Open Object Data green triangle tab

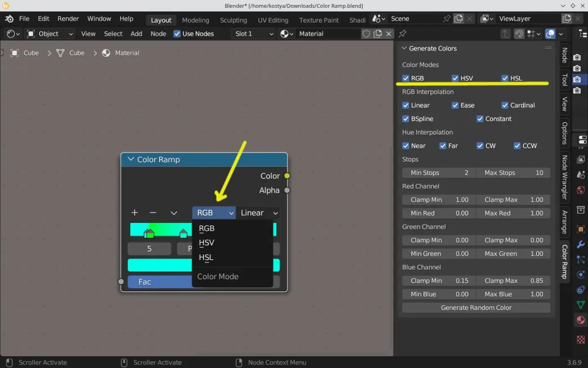tap(581, 305)
